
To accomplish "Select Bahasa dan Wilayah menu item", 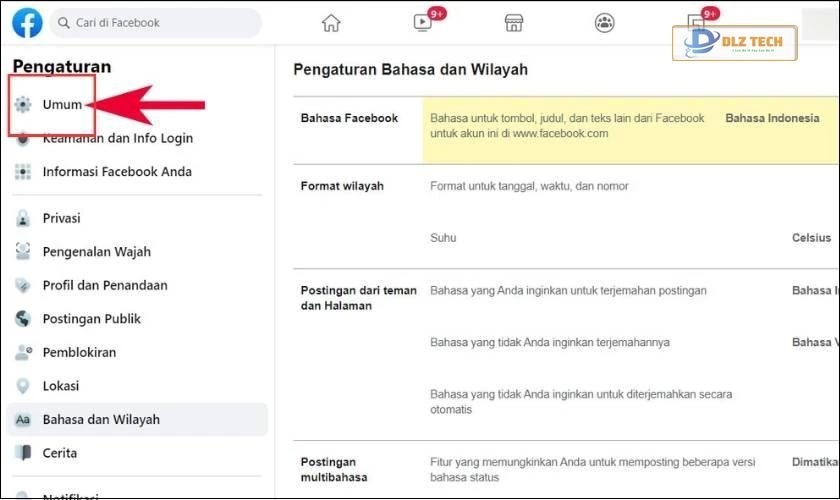I will 100,419.
